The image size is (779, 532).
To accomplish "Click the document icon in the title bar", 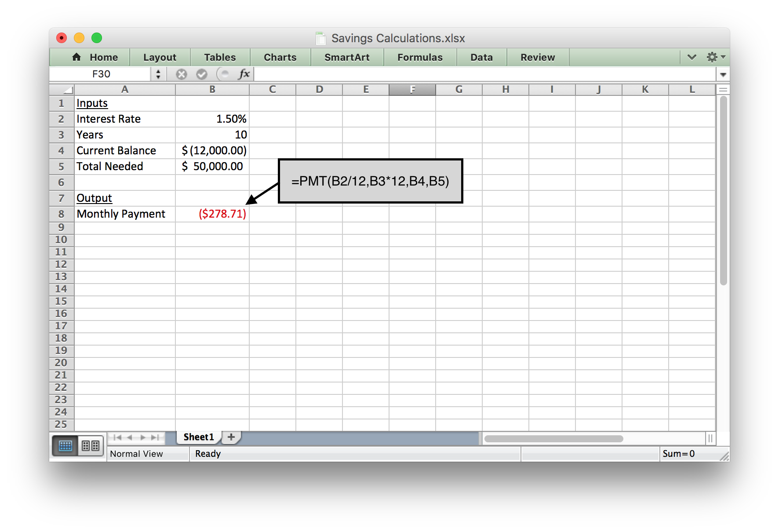I will pyautogui.click(x=320, y=38).
